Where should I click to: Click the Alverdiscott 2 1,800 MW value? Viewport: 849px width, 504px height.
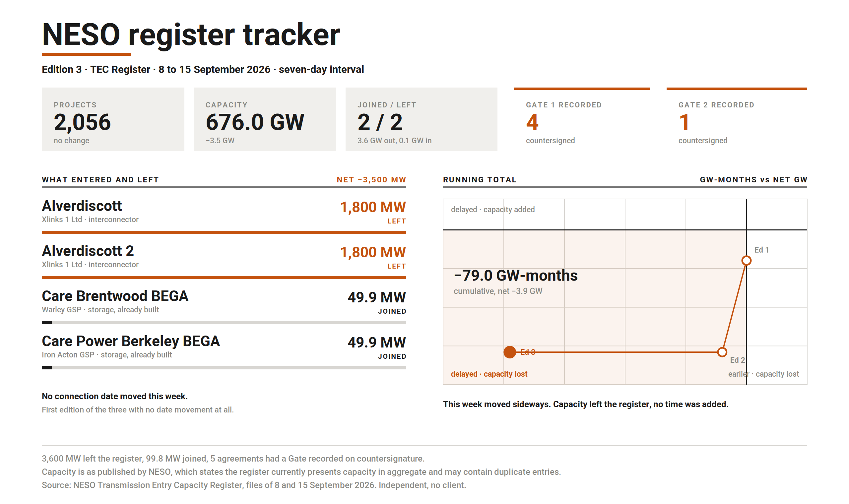pos(373,252)
